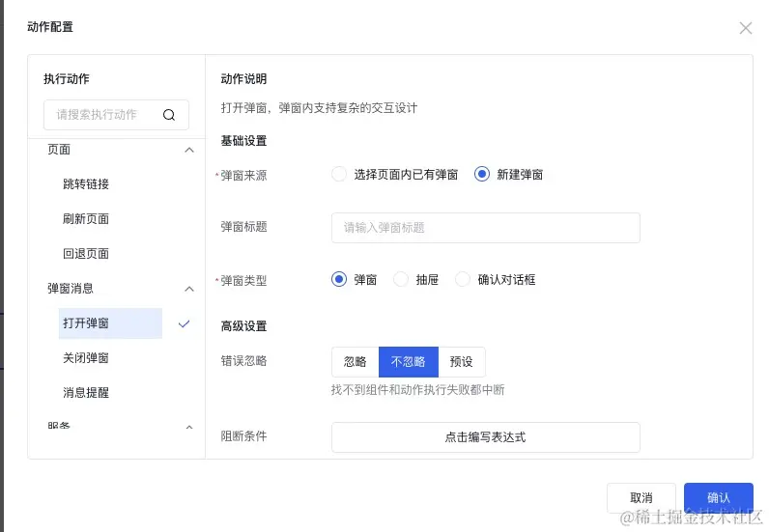Screen dimensions: 769x532
Task: Click the 错误忽略 field label
Action: 243,361
